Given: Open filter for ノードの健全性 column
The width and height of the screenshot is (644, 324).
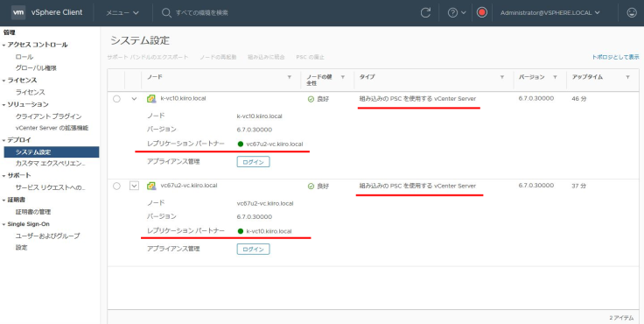Looking at the screenshot, I should pos(342,77).
